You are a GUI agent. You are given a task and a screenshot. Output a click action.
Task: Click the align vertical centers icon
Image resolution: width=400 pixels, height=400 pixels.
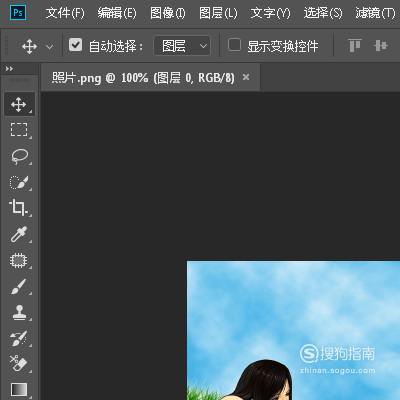(x=381, y=46)
